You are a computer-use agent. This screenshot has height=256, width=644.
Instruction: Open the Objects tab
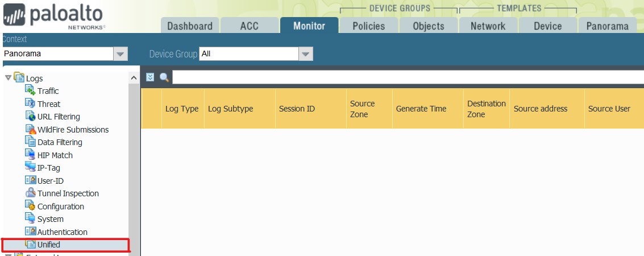coord(429,26)
